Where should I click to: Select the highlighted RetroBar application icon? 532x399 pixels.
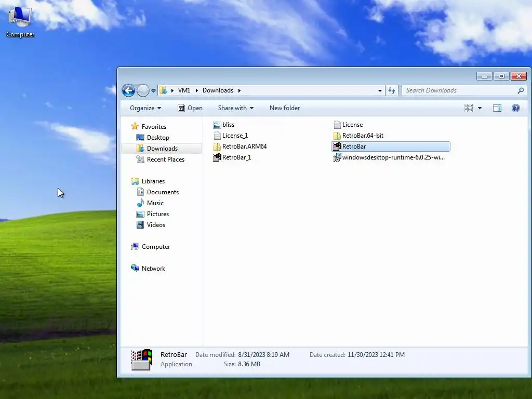pos(337,147)
